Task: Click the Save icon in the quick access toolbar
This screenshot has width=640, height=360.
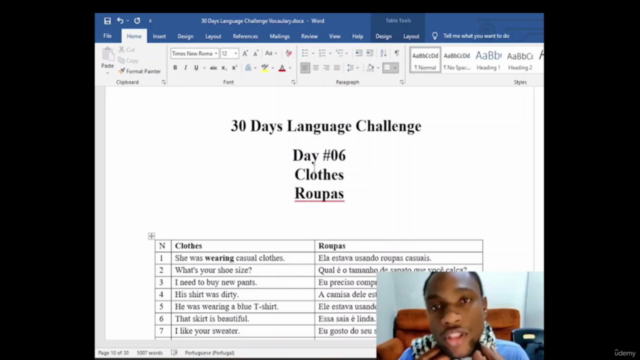Action: click(x=107, y=21)
